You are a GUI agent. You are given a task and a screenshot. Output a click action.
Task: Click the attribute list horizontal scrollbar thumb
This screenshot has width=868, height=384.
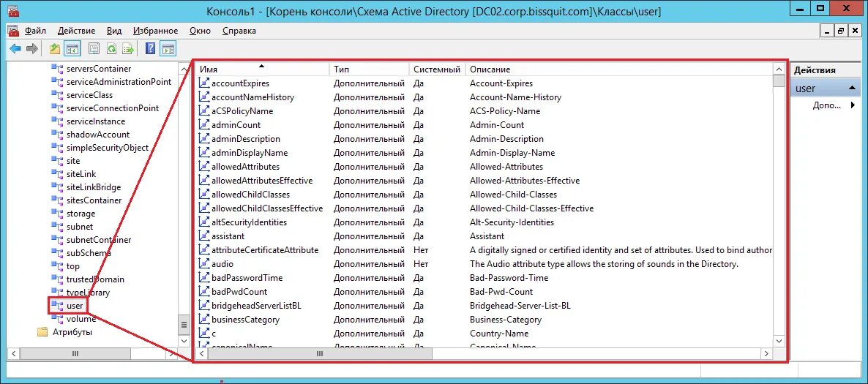(x=320, y=353)
